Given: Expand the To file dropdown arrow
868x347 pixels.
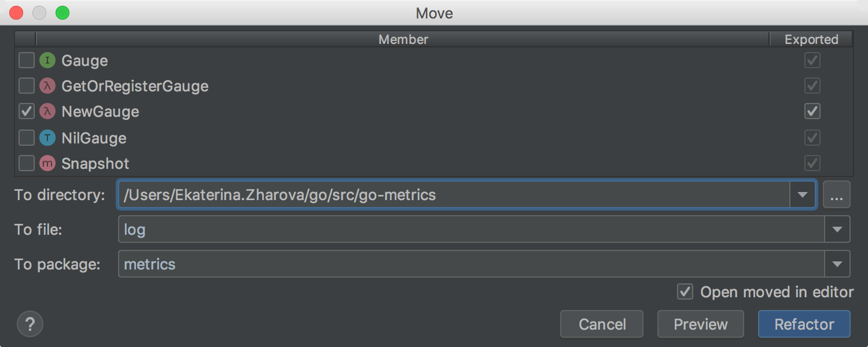Looking at the screenshot, I should (x=837, y=230).
